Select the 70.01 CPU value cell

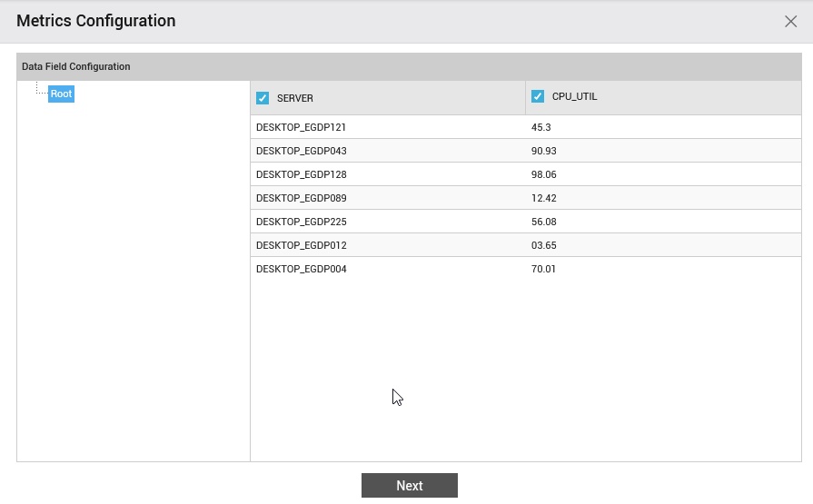(663, 269)
